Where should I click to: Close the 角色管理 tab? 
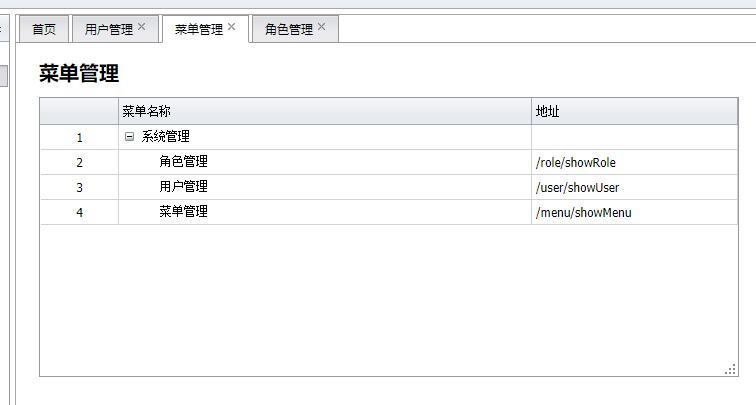pyautogui.click(x=322, y=27)
